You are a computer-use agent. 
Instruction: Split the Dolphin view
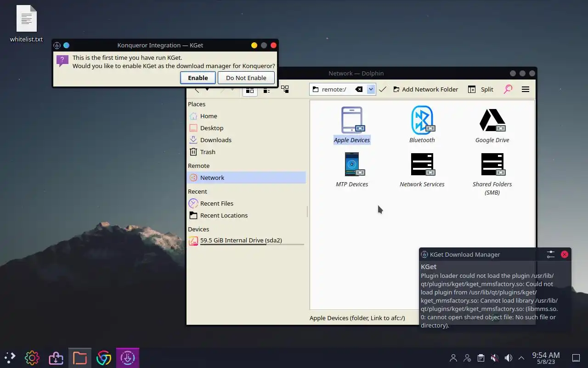[x=481, y=89]
